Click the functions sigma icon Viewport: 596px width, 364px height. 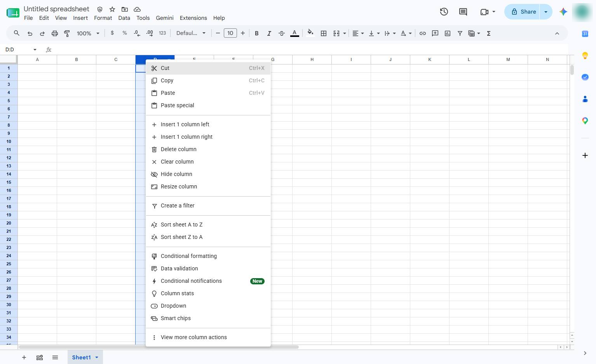[x=489, y=33]
